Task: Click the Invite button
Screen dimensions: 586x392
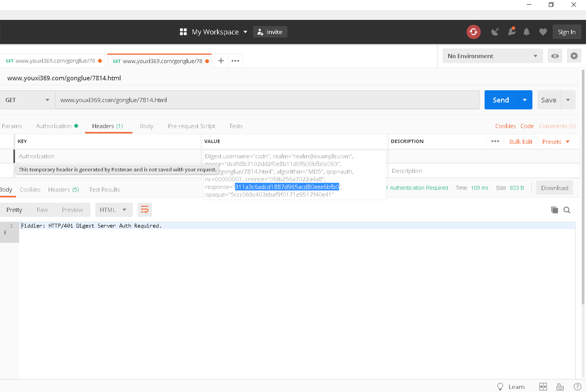Action: coord(270,32)
